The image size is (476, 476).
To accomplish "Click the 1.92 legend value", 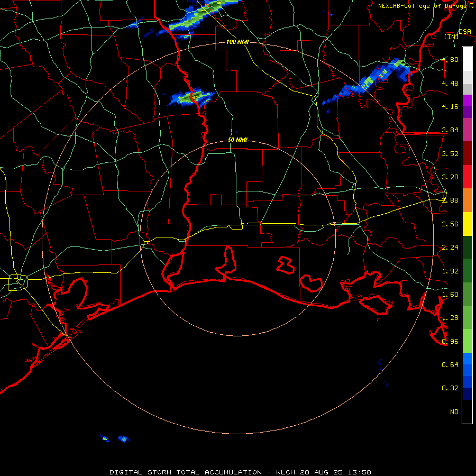I will click(450, 271).
